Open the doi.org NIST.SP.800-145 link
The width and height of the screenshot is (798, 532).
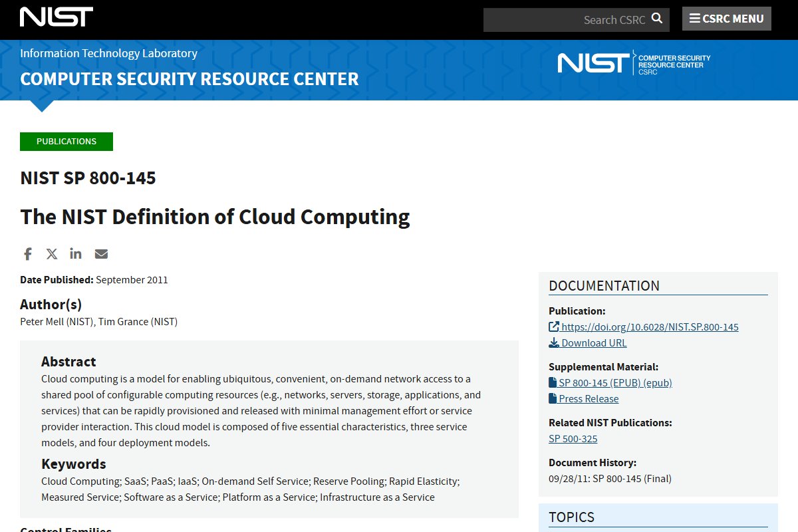click(650, 327)
